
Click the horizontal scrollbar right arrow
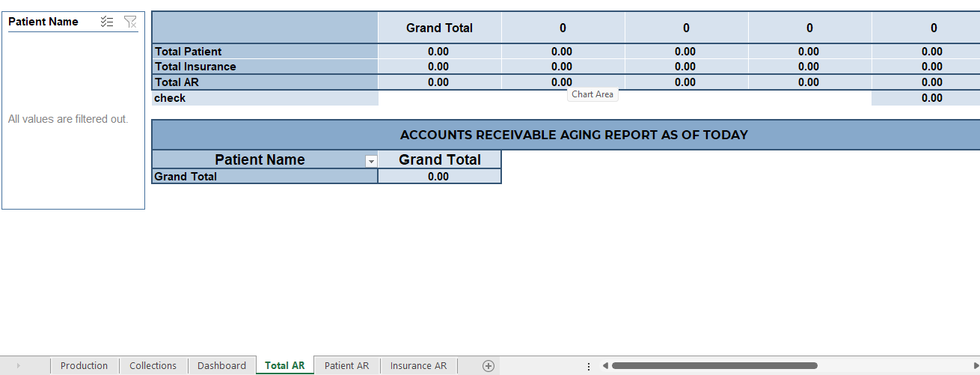976,366
